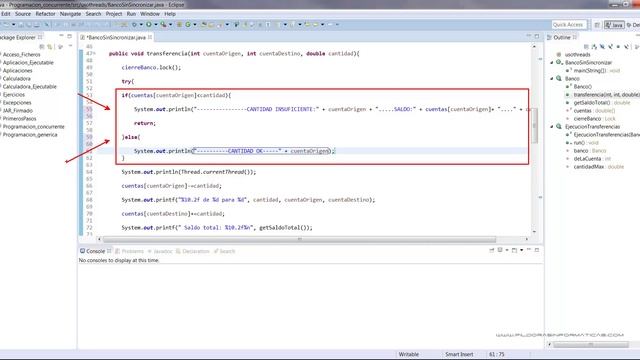Collapse BancoSinSincronizar node in Outline

click(x=552, y=62)
